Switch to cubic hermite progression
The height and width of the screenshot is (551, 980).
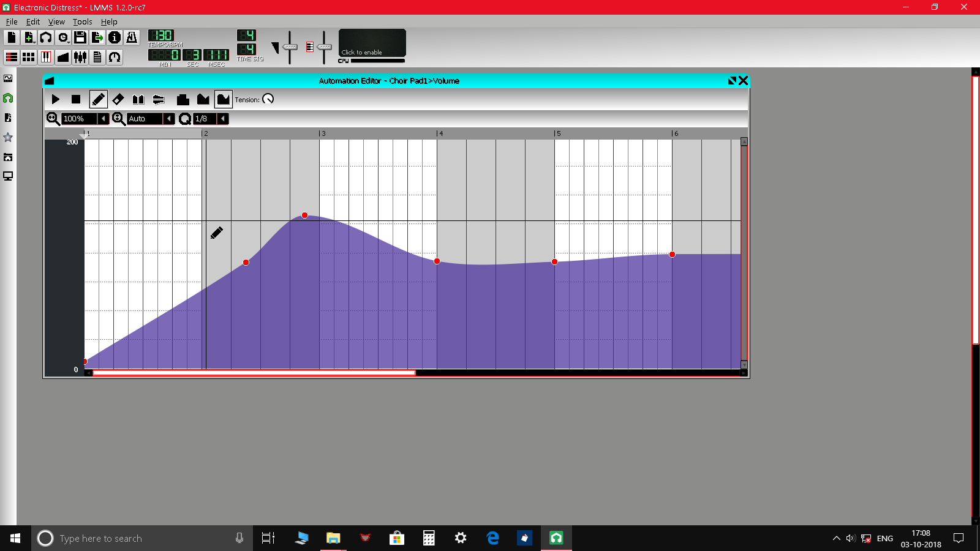[224, 99]
